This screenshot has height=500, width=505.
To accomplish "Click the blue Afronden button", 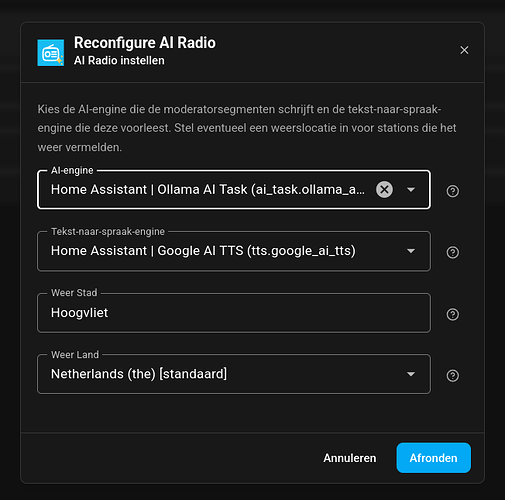I will (433, 458).
